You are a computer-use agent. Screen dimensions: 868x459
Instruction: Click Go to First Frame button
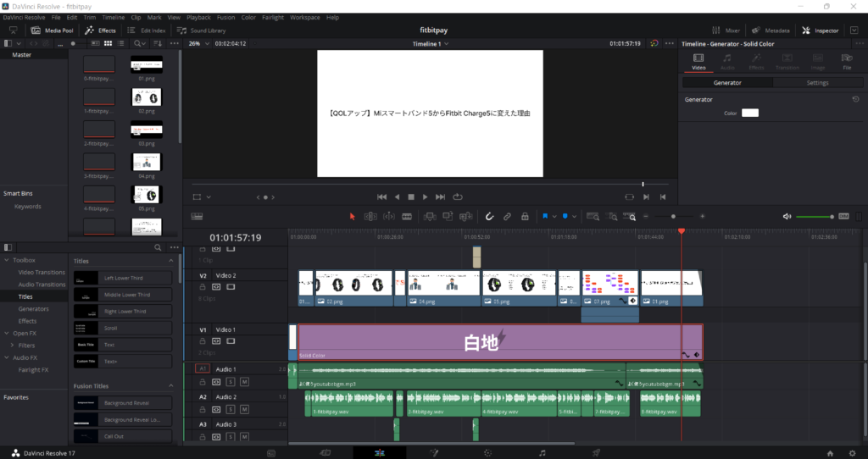382,196
